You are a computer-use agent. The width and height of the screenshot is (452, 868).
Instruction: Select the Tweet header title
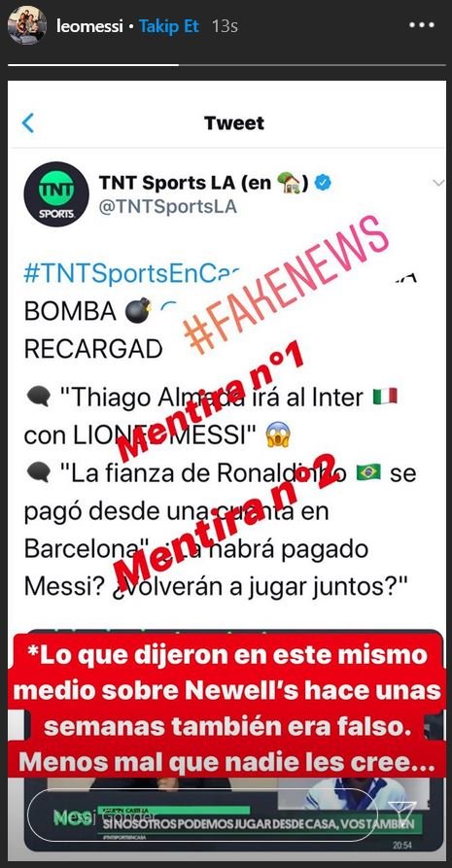(234, 122)
